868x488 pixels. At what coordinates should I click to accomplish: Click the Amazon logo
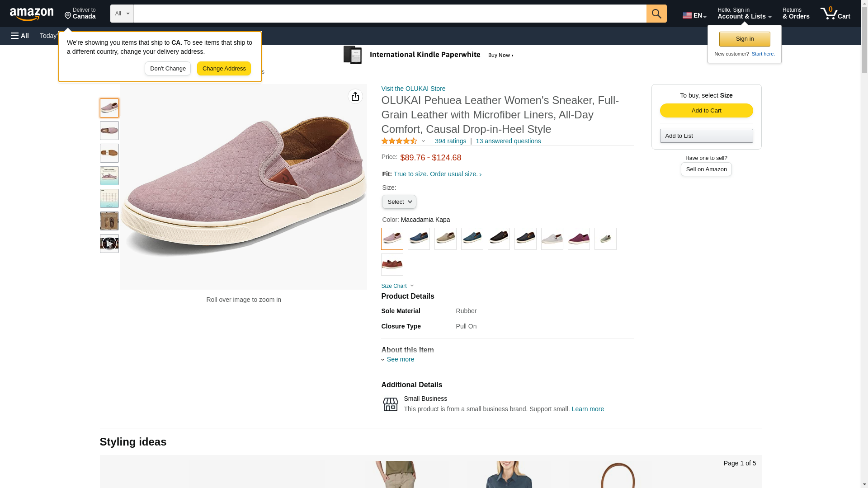(32, 14)
